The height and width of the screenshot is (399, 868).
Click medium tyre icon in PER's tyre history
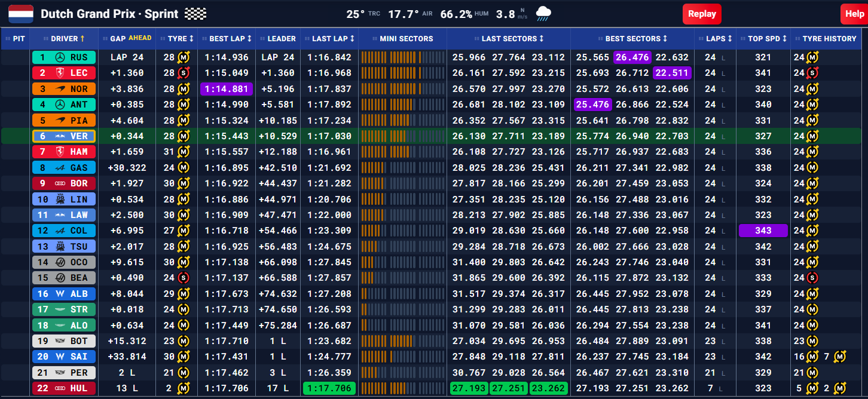coord(812,373)
